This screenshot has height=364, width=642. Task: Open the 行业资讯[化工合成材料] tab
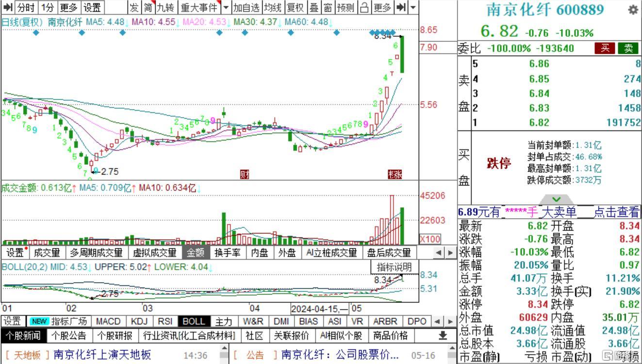189,335
